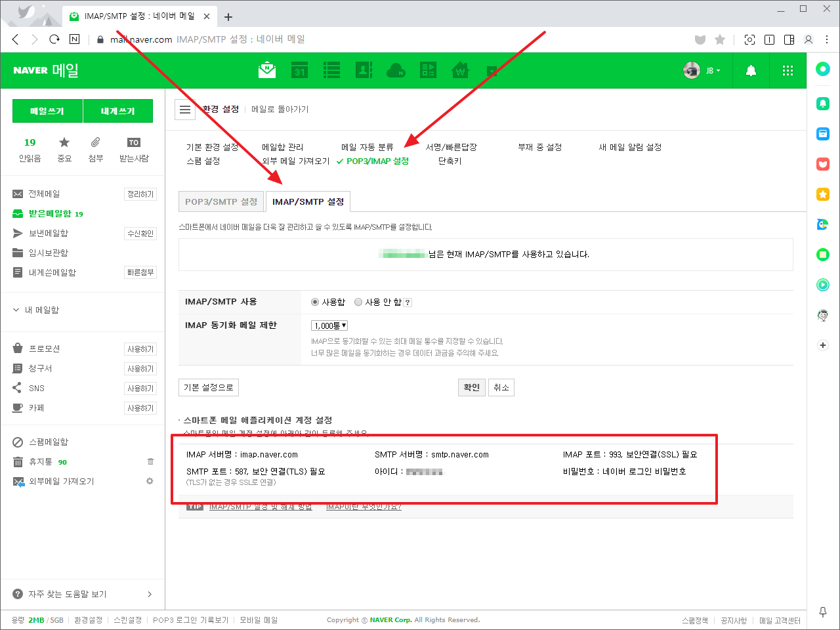Click 메일로 돌아가기 link
Screen dimensions: 840x630
280,110
